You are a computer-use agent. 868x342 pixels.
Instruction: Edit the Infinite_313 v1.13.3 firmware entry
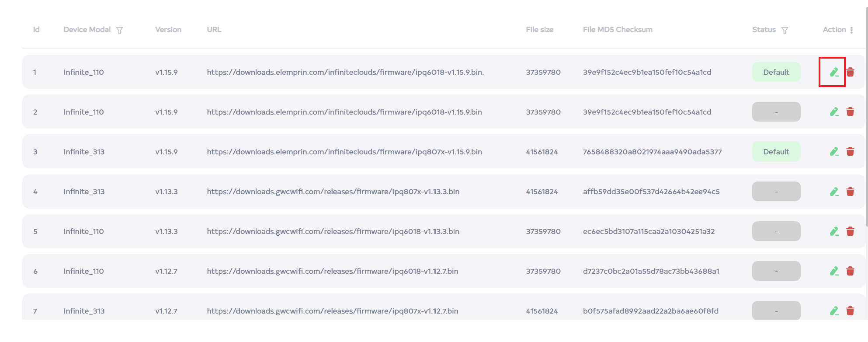834,192
